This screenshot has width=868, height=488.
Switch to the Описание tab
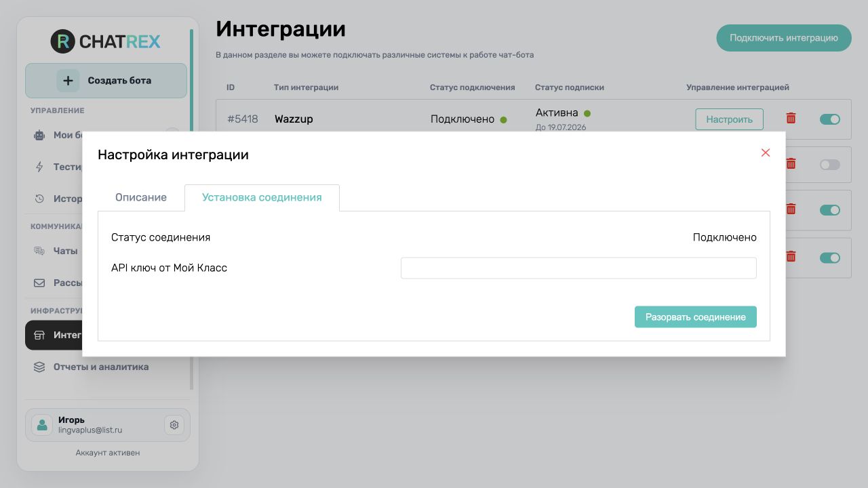pyautogui.click(x=141, y=197)
